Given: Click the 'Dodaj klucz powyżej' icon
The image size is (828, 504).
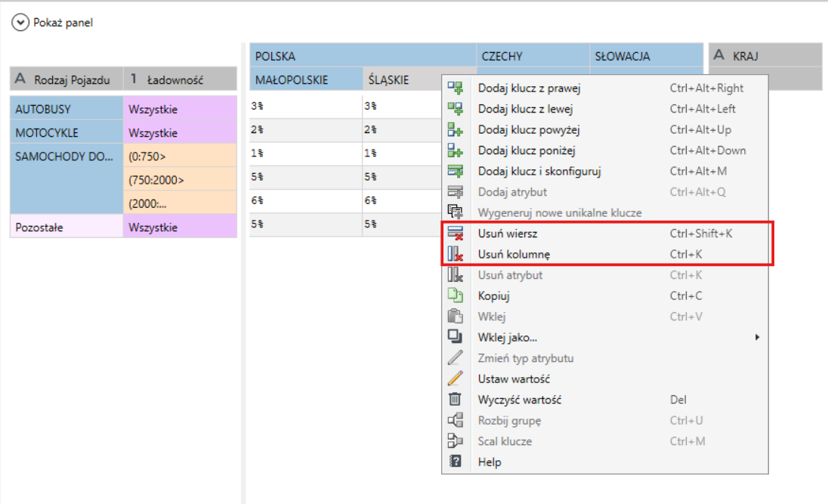Looking at the screenshot, I should (x=456, y=129).
